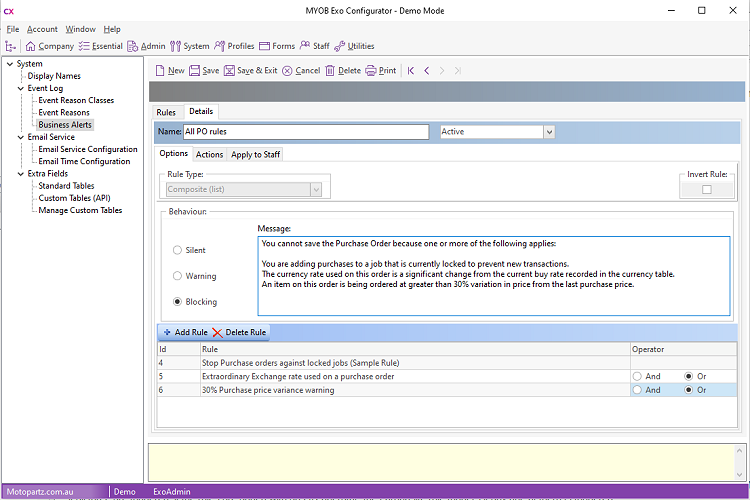Screen dimensions: 750x500
Task: Select rule row Stop Purchase orders against locked jobs
Action: [446, 363]
